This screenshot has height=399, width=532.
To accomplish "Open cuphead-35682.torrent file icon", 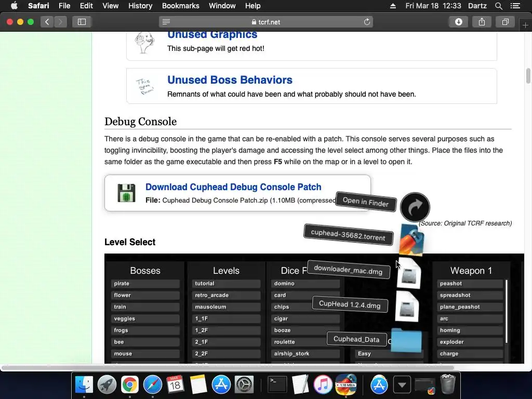I will tap(411, 240).
